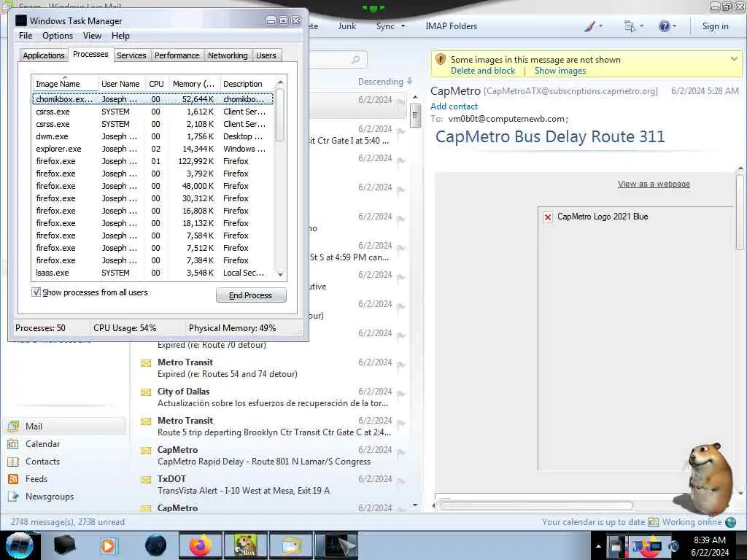
Task: Click the search magnifier icon in Mail
Action: [x=355, y=60]
